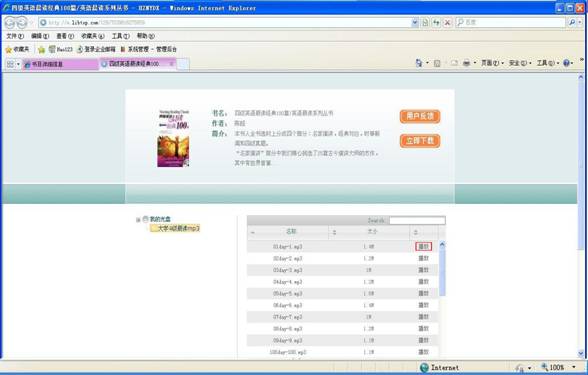The height and width of the screenshot is (375, 588).
Task: Click 播放 for 05day-5.mp3
Action: [x=423, y=293]
